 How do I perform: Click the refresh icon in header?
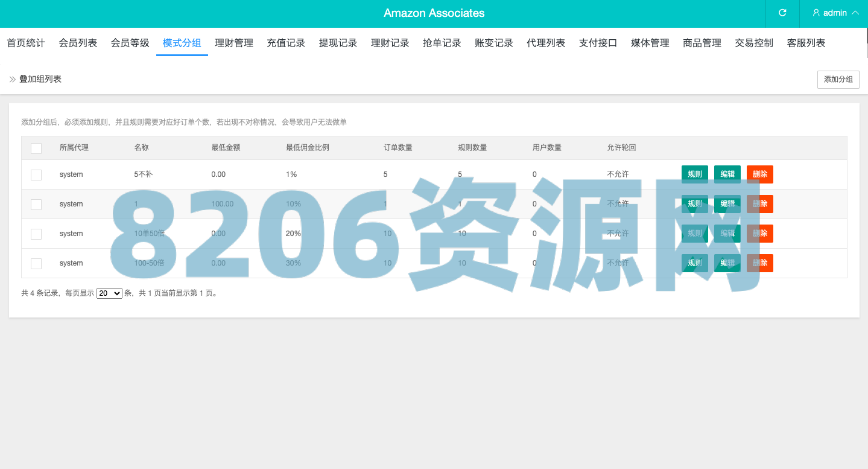782,13
